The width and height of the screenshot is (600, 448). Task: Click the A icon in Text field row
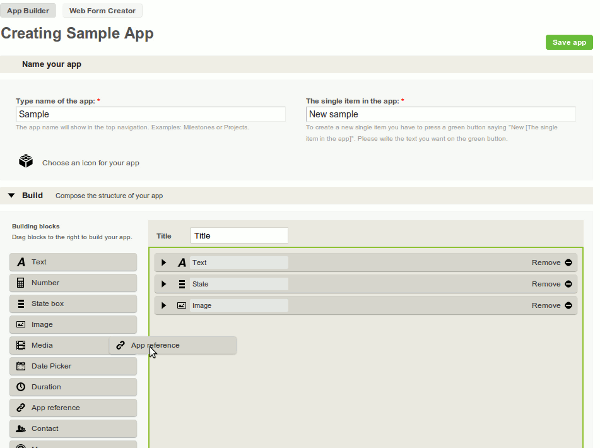click(x=182, y=263)
